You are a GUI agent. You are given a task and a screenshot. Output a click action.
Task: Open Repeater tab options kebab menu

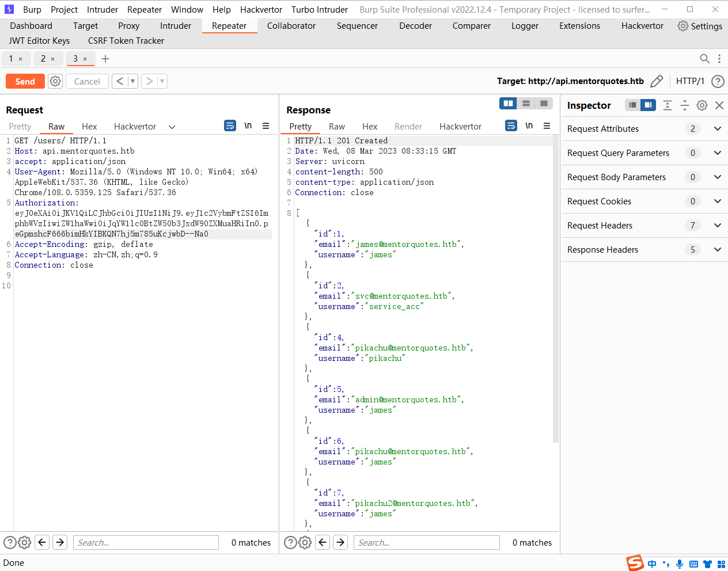point(719,59)
